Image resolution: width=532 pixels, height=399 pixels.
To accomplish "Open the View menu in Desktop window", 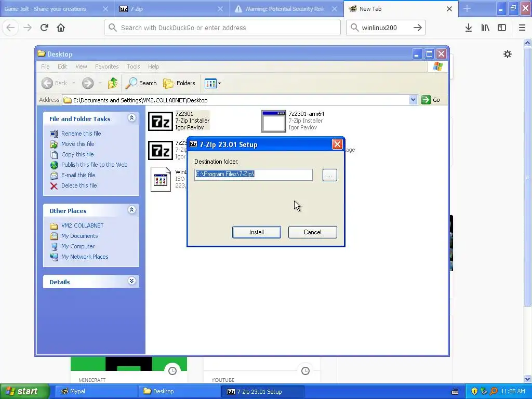I will (x=81, y=66).
